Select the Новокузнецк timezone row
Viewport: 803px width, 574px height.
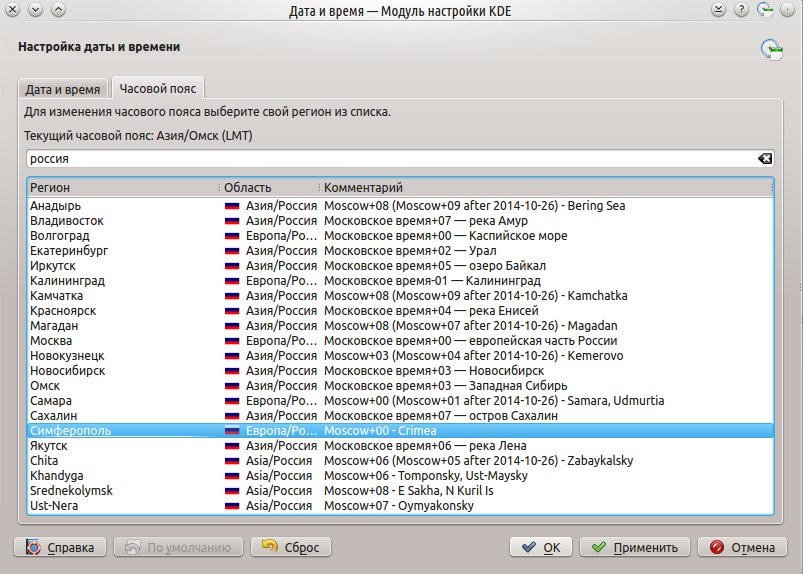click(x=400, y=356)
